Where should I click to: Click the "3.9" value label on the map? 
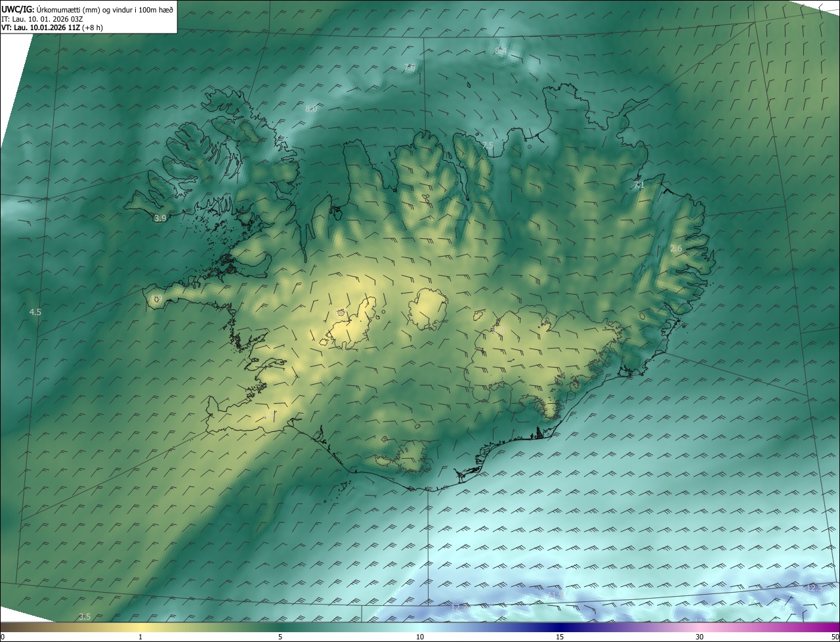pos(159,218)
